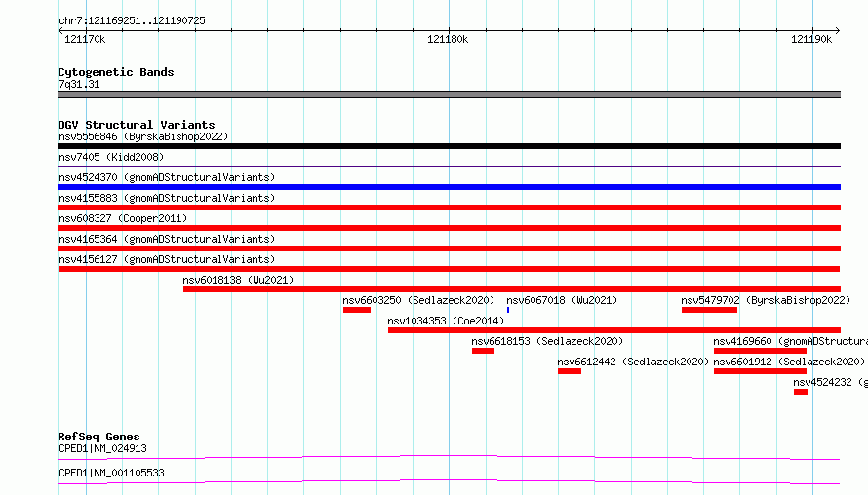Screen dimensions: 868x495
Task: Open CPED1|NM_024913 gene label
Action: click(x=102, y=448)
